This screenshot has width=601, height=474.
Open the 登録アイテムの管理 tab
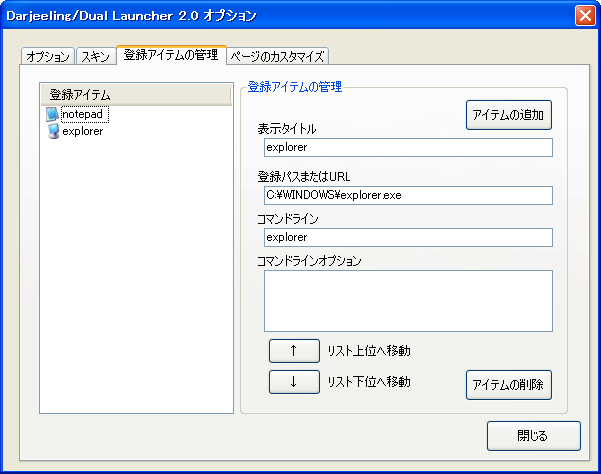tap(171, 55)
